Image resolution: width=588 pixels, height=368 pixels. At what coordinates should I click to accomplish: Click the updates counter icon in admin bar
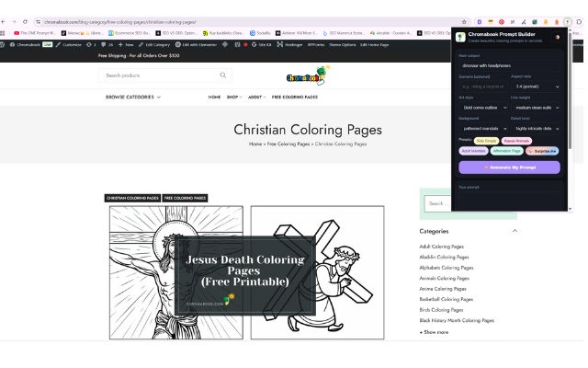91,44
